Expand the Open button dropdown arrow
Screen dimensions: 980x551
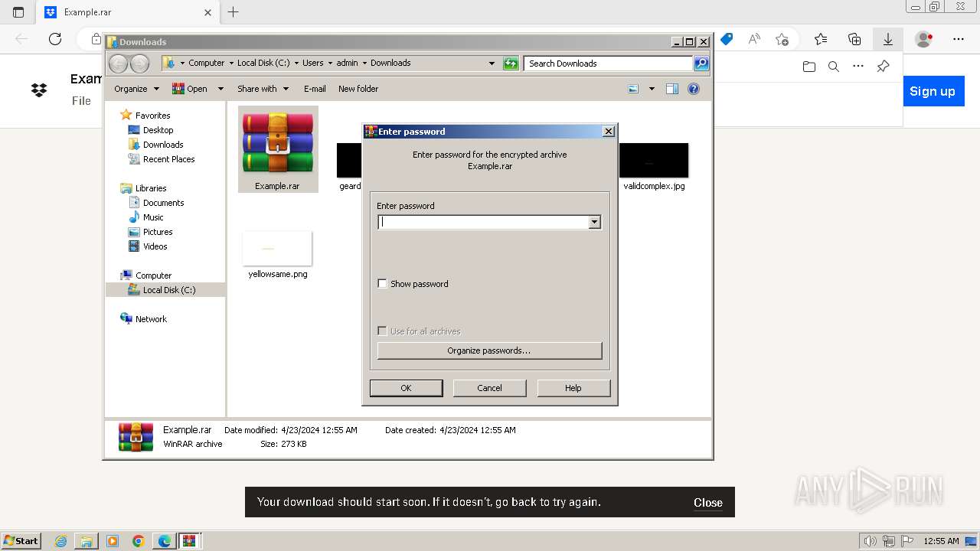coord(220,89)
